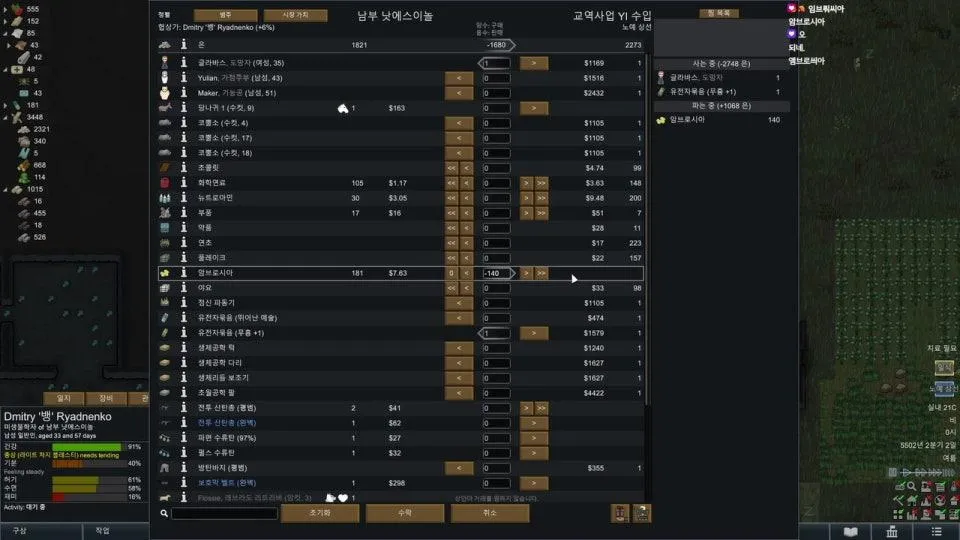Click the donkey bonded-animal icon in 당나귀 row
Image resolution: width=960 pixels, height=540 pixels.
343,108
